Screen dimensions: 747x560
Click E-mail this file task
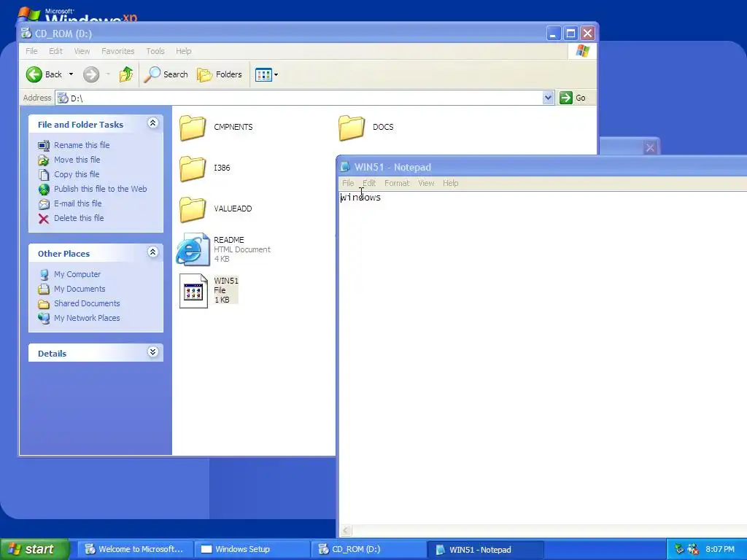point(77,203)
